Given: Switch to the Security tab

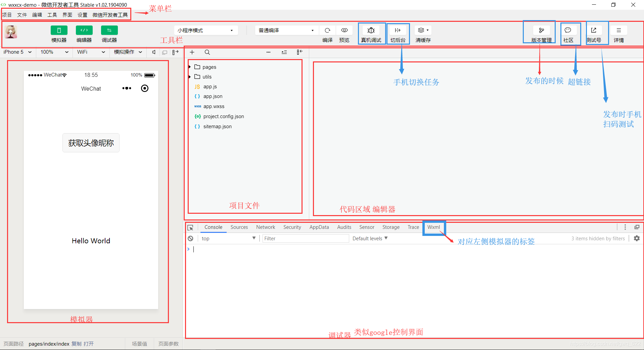Looking at the screenshot, I should (x=292, y=227).
